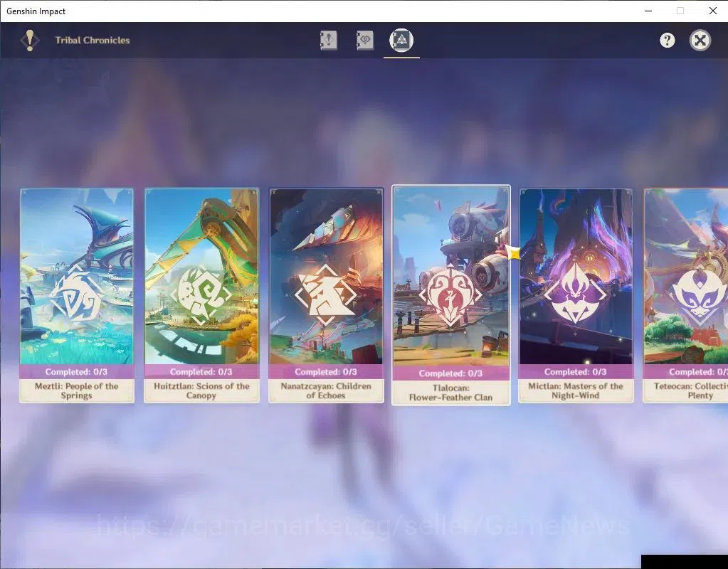This screenshot has height=569, width=728.
Task: Click the red Tlalocan tribe emblem
Action: 450,295
